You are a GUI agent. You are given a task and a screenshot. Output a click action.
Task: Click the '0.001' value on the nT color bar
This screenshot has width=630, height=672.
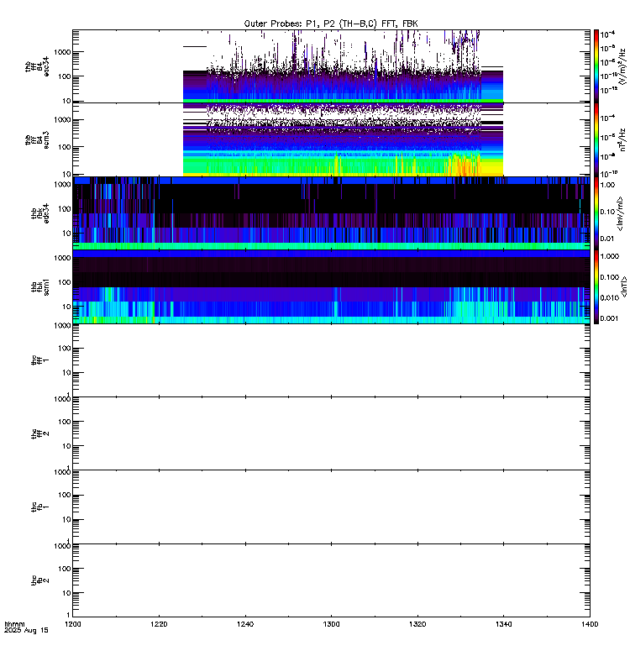click(610, 318)
